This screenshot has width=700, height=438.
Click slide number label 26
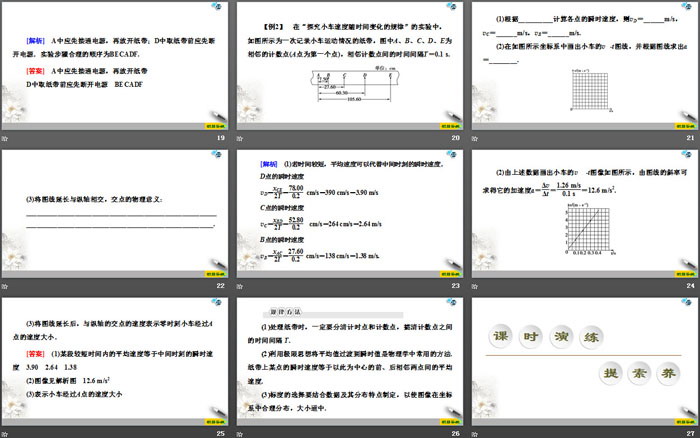[x=455, y=434]
